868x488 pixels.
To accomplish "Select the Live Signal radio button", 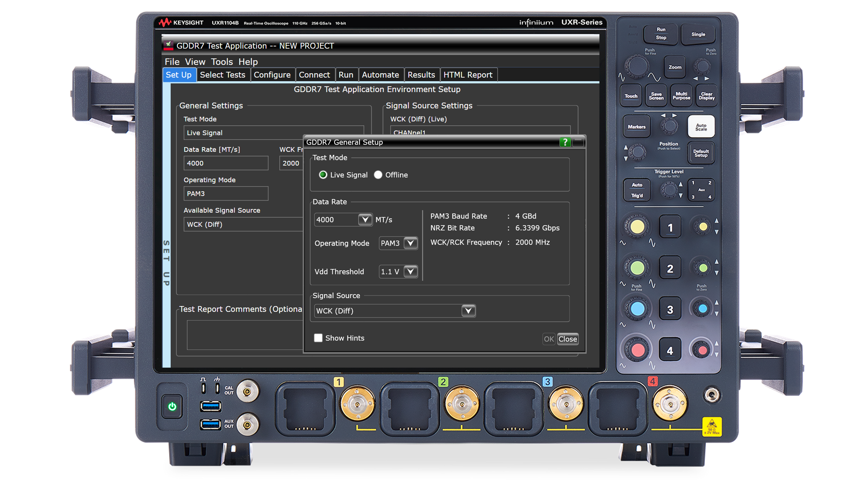I will [x=323, y=175].
